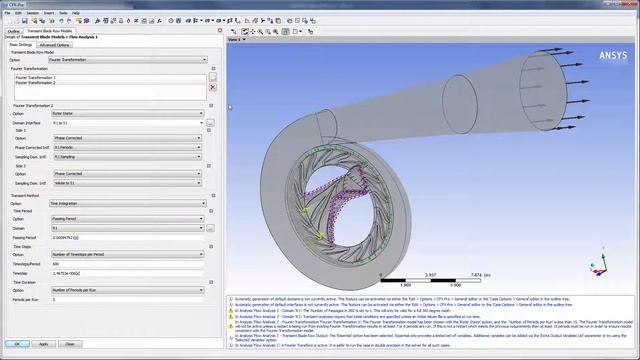Image resolution: width=640 pixels, height=360 pixels.
Task: Open the Time Period Domain ellipsis button
Action: (x=210, y=229)
